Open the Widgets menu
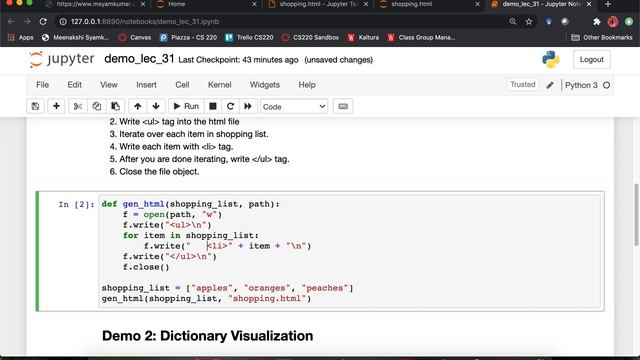The width and height of the screenshot is (640, 360). point(265,85)
